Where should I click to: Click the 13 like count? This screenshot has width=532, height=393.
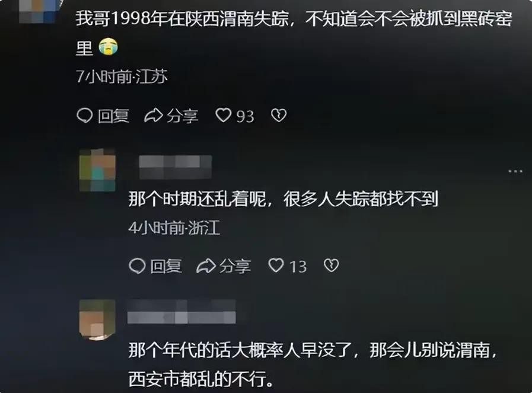[x=298, y=267]
